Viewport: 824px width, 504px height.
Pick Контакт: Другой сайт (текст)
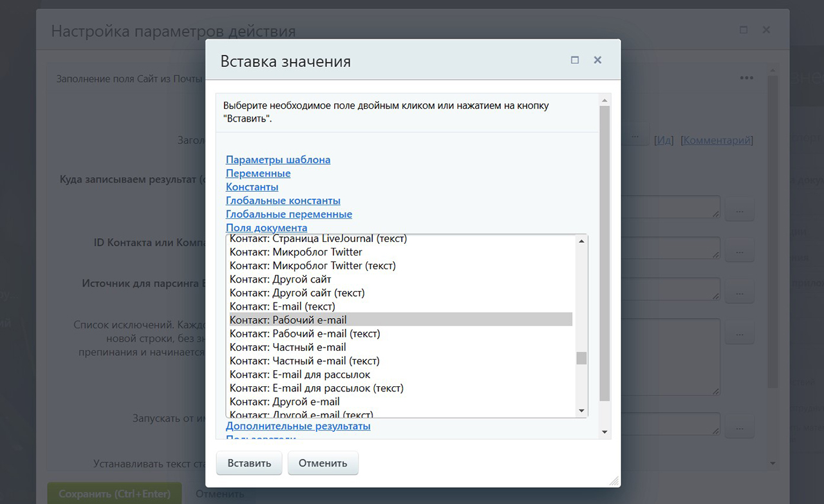pos(297,293)
